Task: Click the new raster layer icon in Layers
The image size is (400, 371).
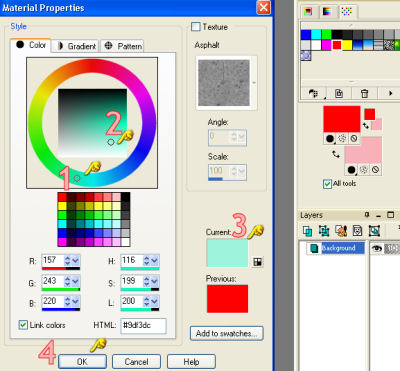Action: (x=307, y=231)
